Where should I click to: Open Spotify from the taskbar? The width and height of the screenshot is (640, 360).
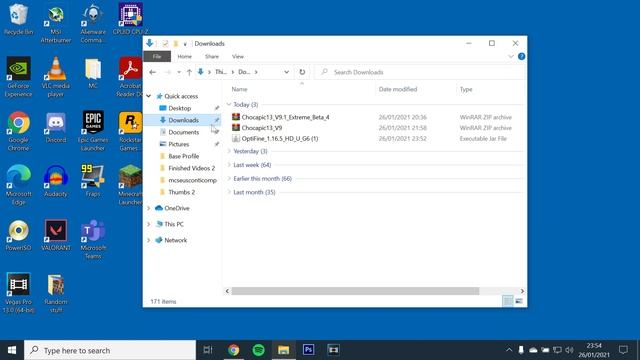point(258,350)
